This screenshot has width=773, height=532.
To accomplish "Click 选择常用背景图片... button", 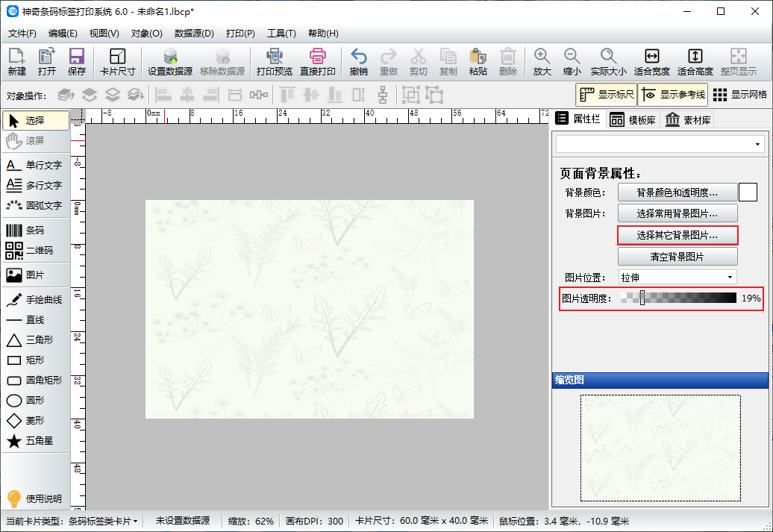I will pyautogui.click(x=677, y=213).
